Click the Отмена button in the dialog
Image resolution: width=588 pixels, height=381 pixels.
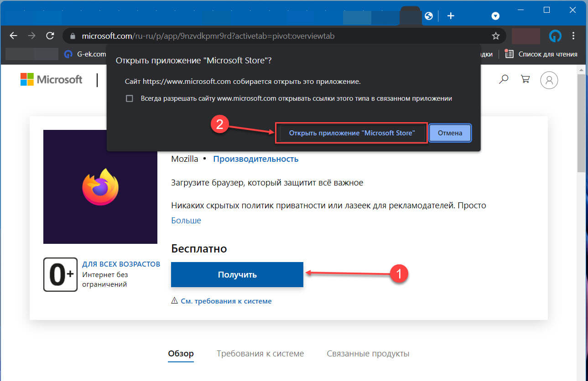click(x=450, y=133)
